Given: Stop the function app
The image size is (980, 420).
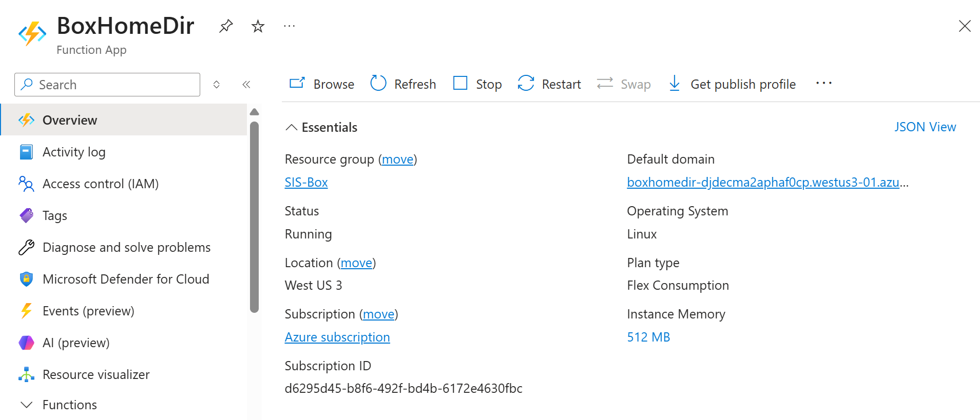Looking at the screenshot, I should pyautogui.click(x=477, y=84).
